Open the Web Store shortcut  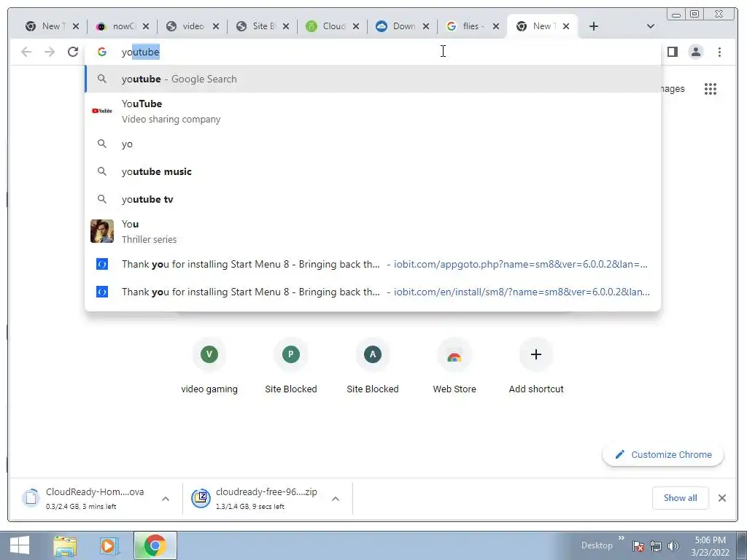[x=454, y=366]
